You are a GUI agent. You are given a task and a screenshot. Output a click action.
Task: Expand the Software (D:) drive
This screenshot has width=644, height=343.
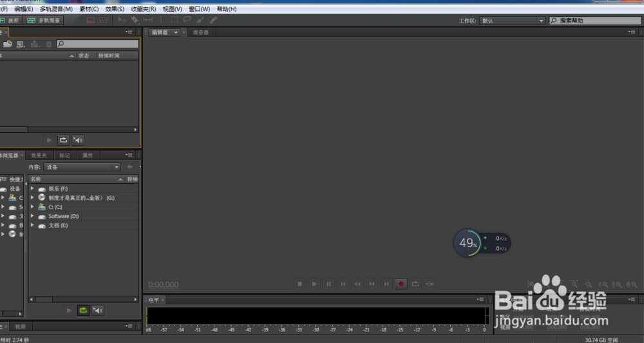(x=32, y=216)
